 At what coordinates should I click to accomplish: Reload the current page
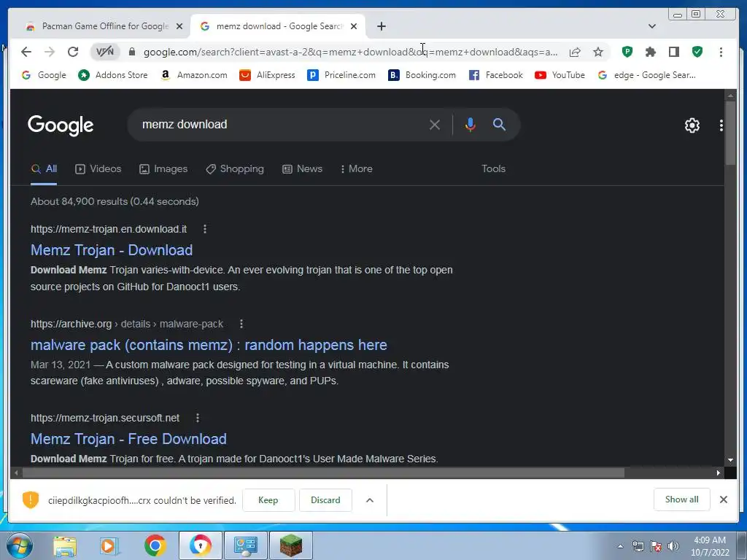[73, 52]
